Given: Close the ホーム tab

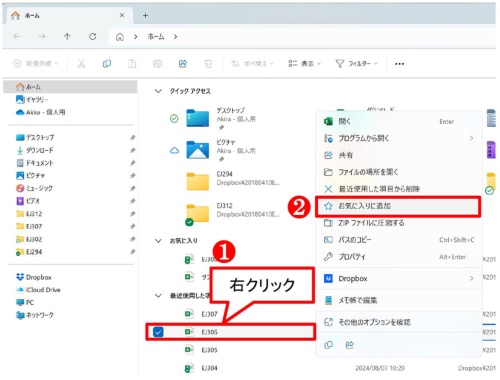Looking at the screenshot, I should 122,15.
